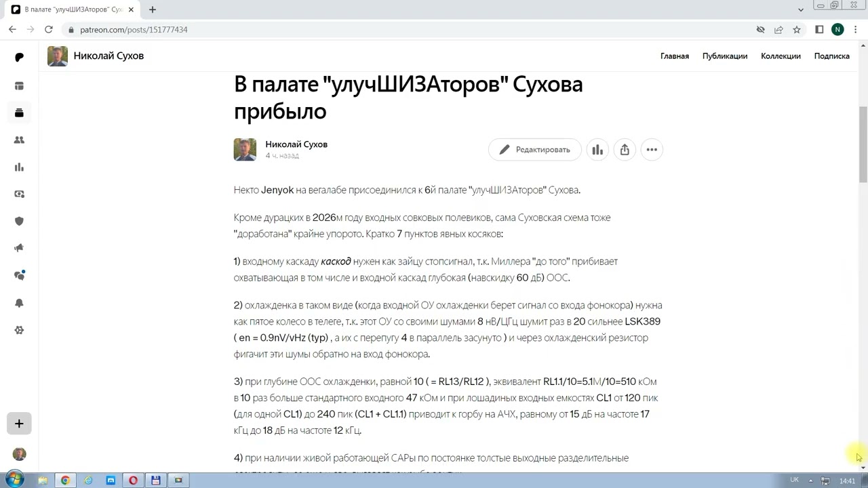Open Internet Explorer from taskbar
This screenshot has height=488, width=868.
88,481
